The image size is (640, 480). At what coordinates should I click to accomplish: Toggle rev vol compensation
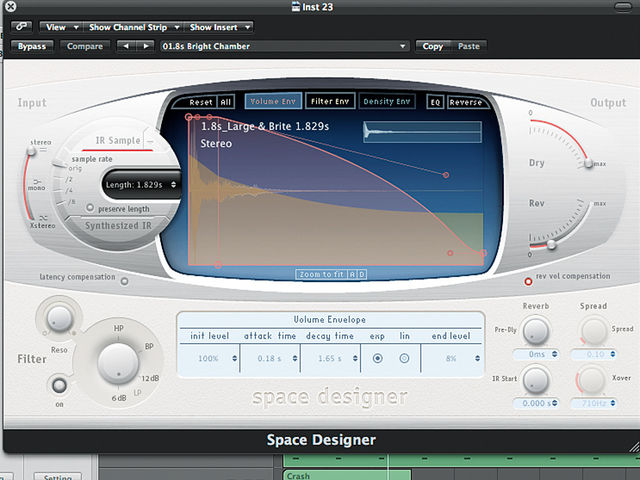528,281
